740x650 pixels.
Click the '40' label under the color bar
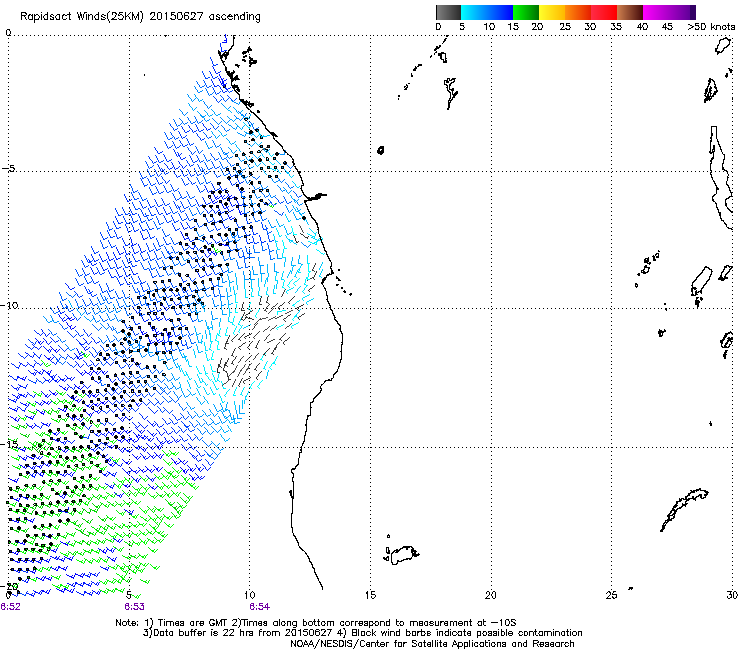coord(642,27)
